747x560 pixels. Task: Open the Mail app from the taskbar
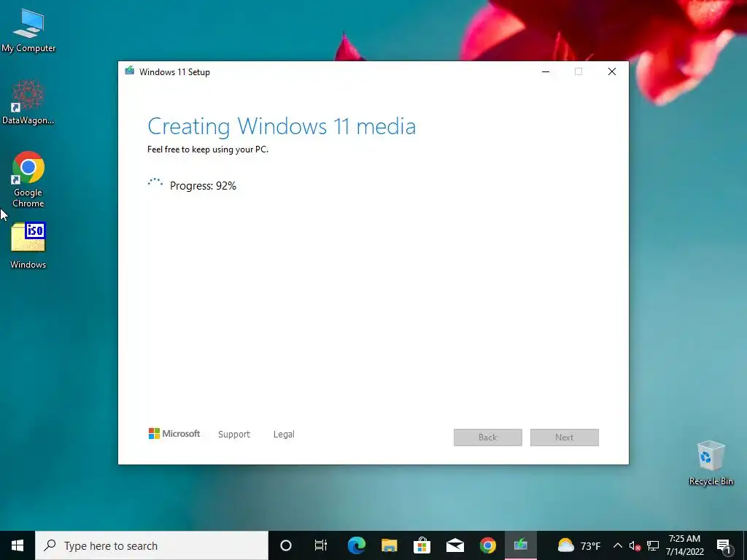pos(455,545)
